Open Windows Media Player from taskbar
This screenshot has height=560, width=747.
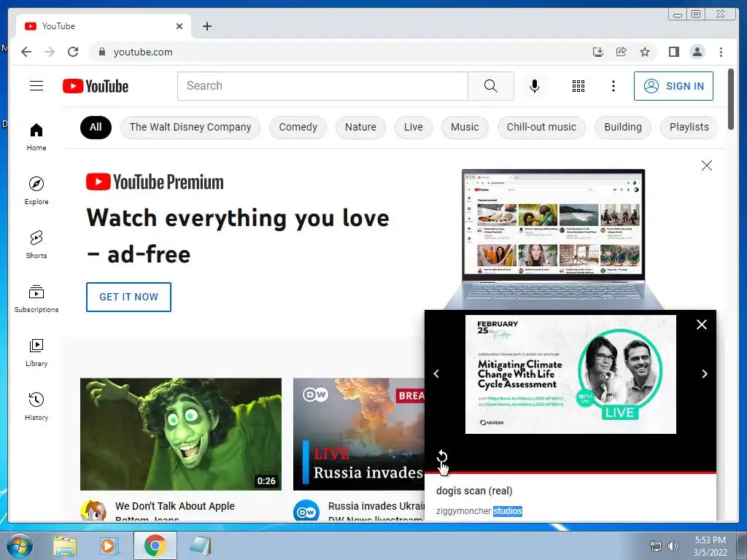click(x=109, y=545)
